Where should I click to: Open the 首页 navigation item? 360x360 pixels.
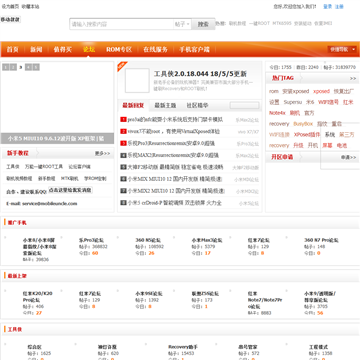(x=12, y=49)
